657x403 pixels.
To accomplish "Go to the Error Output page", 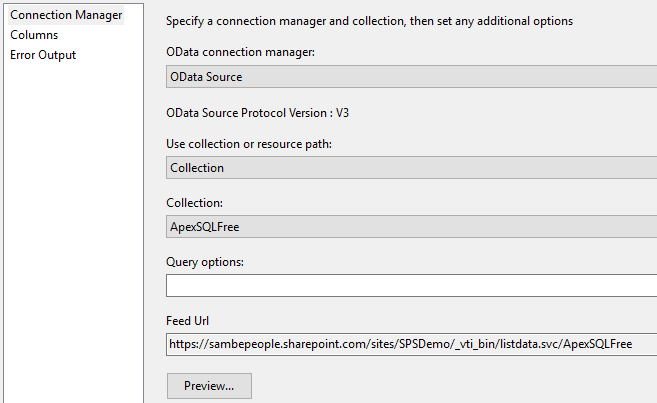I will coord(43,55).
